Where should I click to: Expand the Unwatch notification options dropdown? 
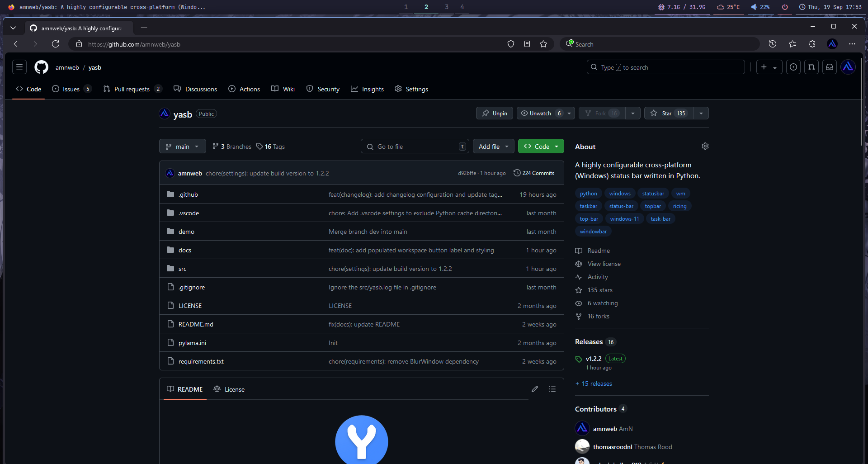569,113
